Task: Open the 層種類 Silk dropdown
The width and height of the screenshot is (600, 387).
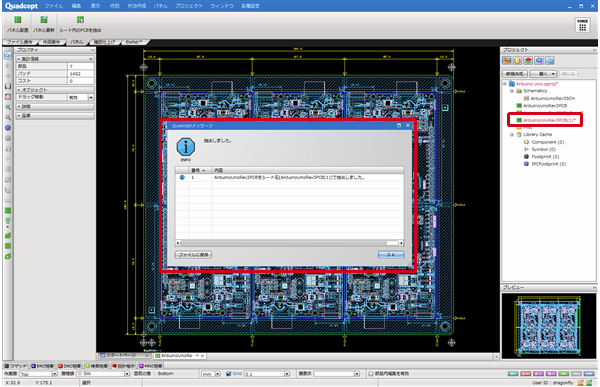Action: (127, 374)
